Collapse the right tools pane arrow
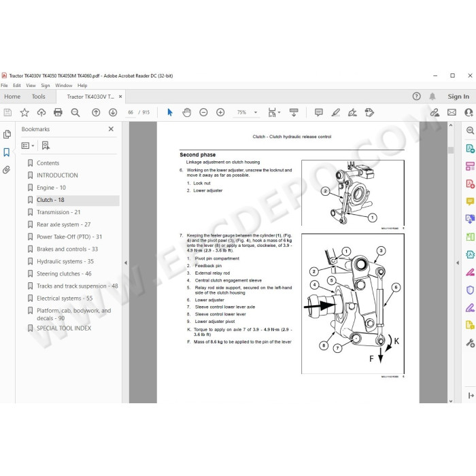This screenshot has height=476, width=476. point(458,263)
